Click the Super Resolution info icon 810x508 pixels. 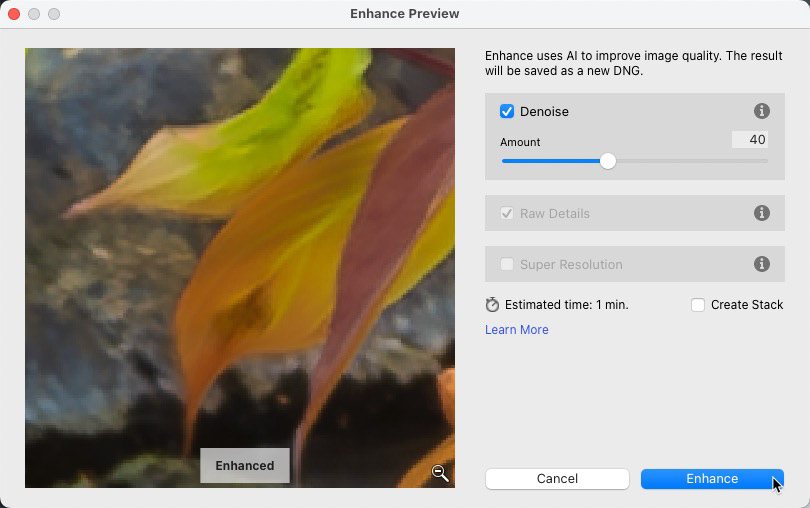click(761, 264)
